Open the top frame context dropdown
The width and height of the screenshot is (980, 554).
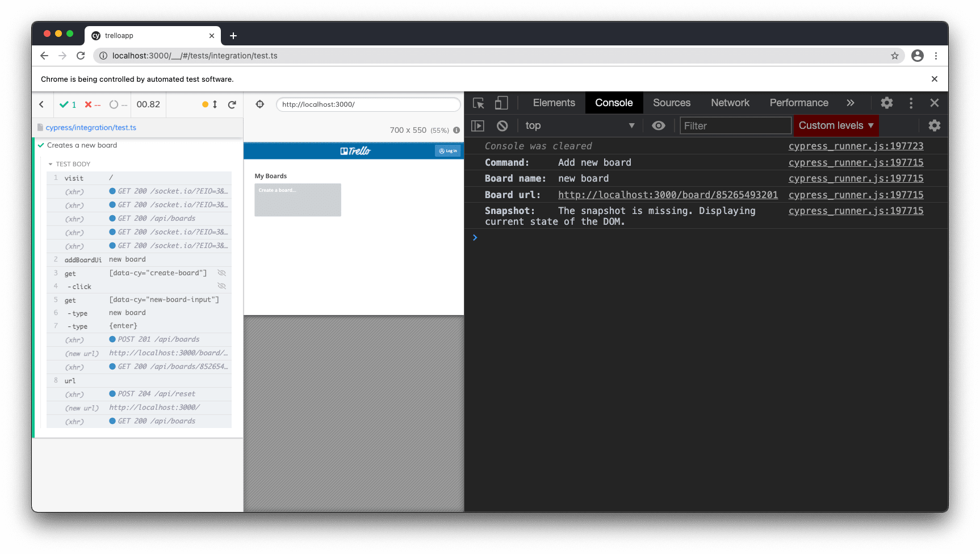[x=579, y=125]
